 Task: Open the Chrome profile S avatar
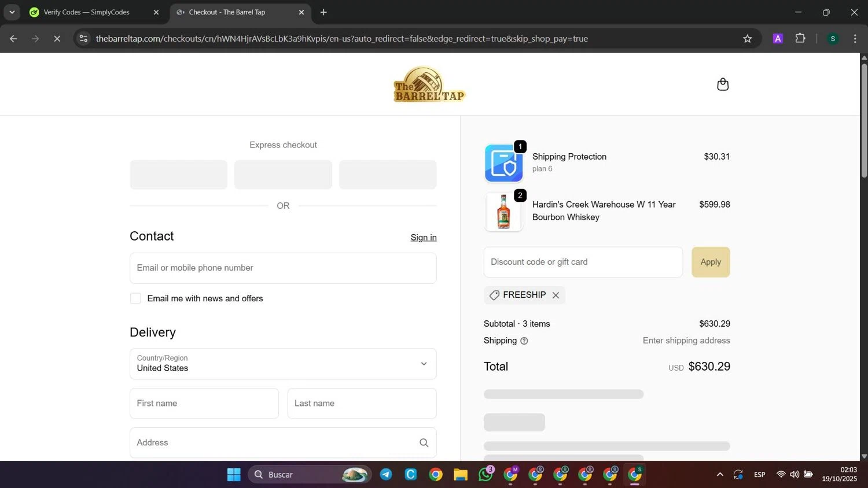[x=833, y=39]
